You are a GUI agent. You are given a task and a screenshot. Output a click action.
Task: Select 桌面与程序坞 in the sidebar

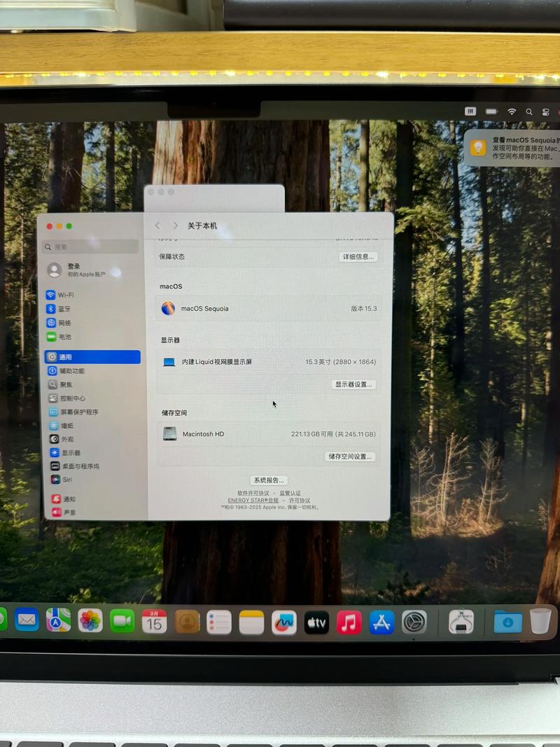70,466
